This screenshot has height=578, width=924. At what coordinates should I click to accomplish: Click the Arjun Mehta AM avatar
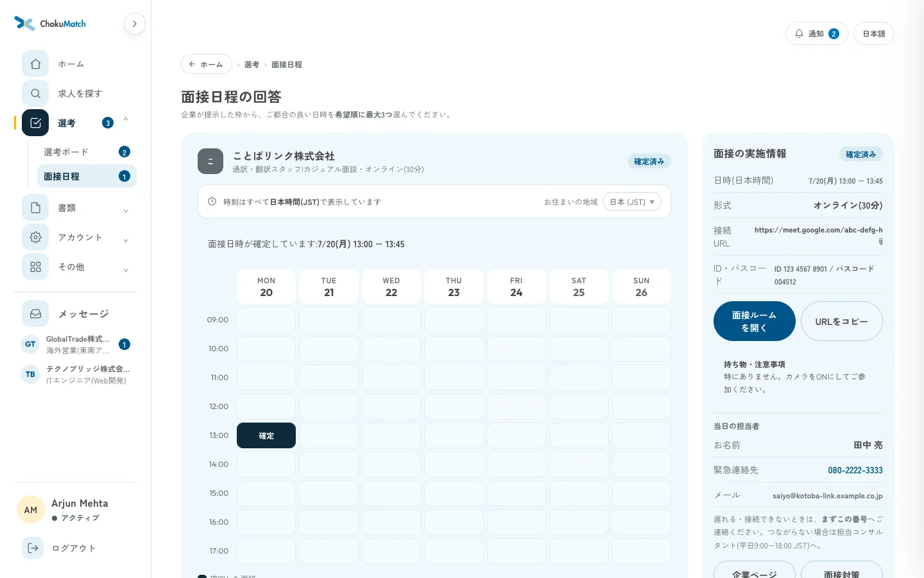click(x=31, y=510)
